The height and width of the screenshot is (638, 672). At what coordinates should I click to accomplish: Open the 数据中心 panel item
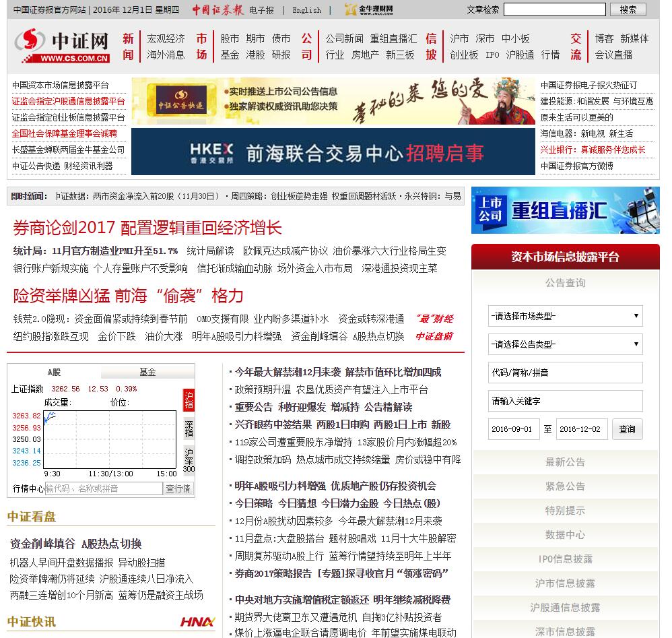566,535
